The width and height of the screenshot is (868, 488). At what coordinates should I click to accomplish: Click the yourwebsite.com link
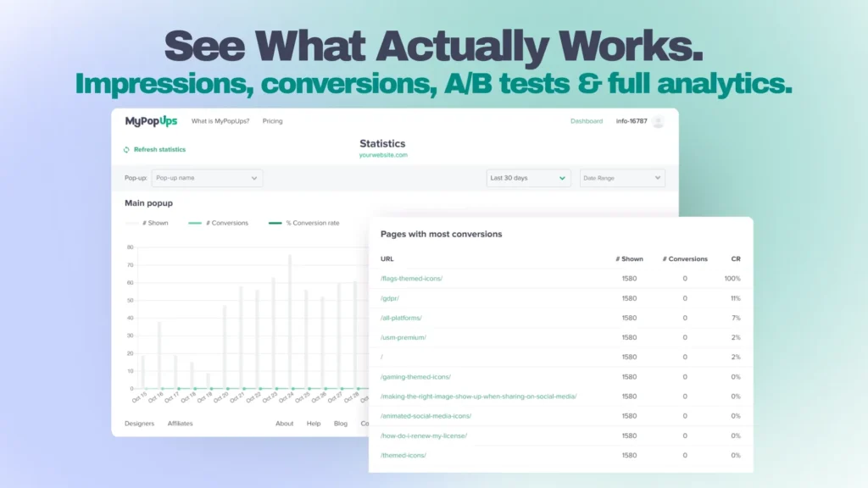(383, 155)
